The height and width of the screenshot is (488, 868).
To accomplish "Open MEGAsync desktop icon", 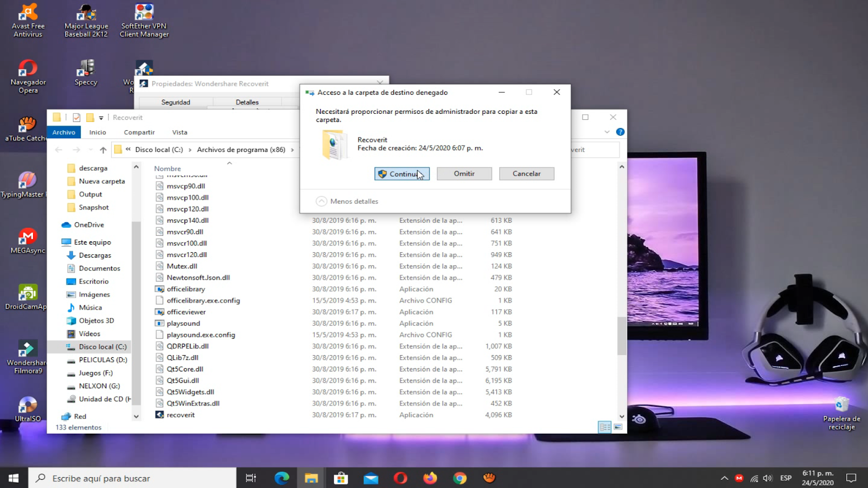I will point(27,241).
